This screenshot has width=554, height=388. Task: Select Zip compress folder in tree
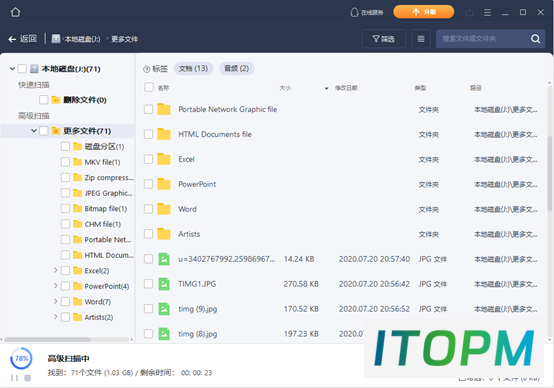click(x=109, y=177)
